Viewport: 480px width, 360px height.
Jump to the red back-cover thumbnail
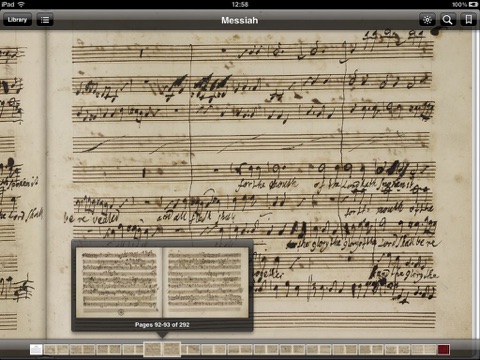click(x=443, y=350)
